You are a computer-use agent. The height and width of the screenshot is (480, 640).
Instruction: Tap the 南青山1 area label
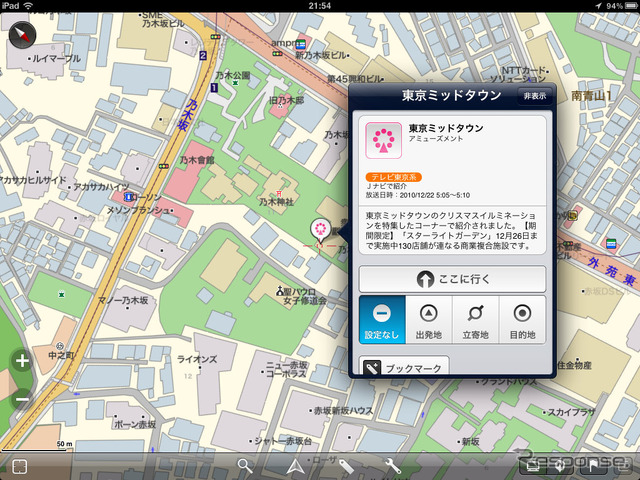tap(591, 96)
